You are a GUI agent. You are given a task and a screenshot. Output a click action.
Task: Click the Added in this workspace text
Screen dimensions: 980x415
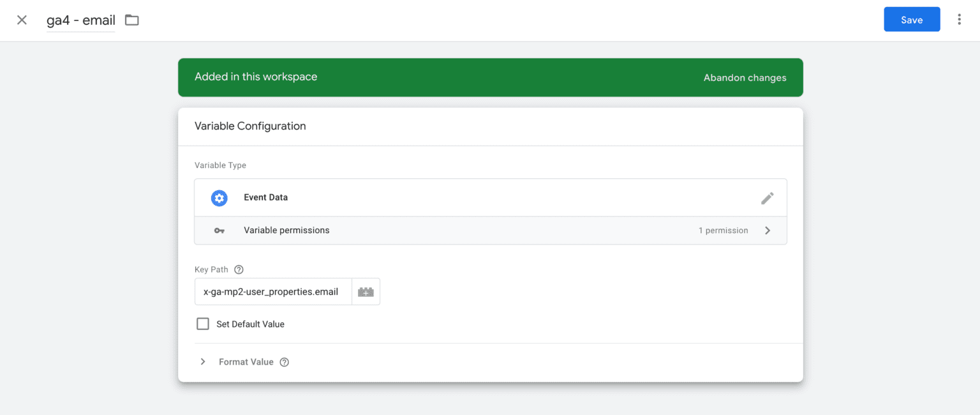tap(256, 77)
